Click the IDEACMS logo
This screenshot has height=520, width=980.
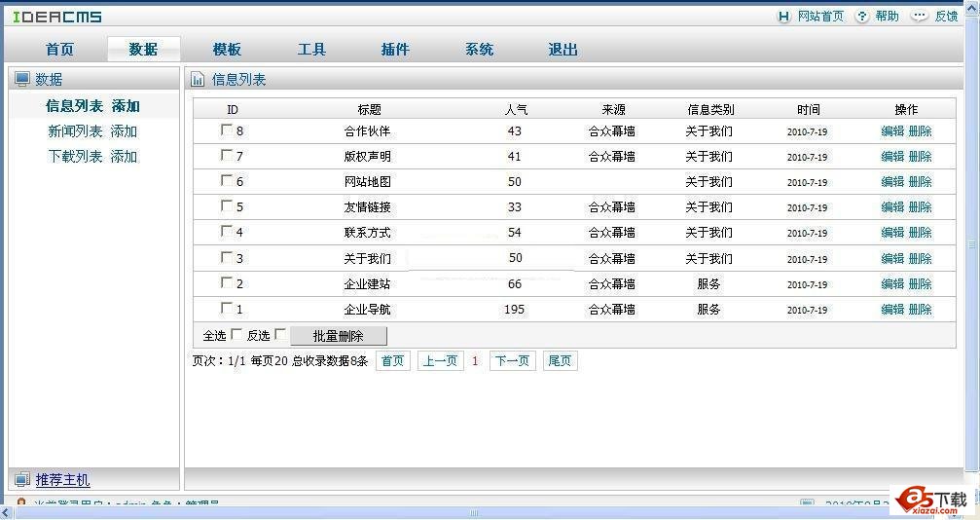[x=56, y=17]
